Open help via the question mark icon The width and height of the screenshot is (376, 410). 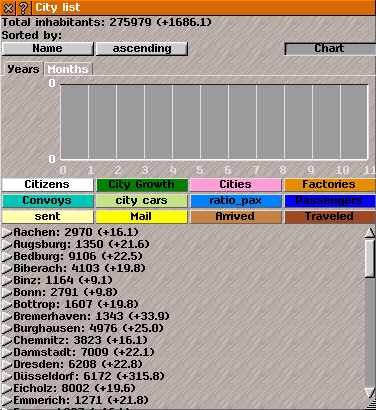(23, 8)
